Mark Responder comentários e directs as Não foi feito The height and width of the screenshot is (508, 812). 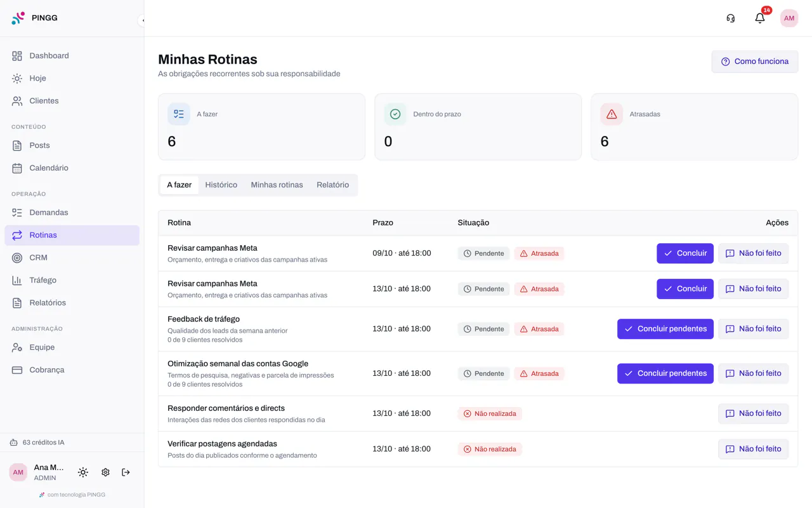(x=754, y=413)
